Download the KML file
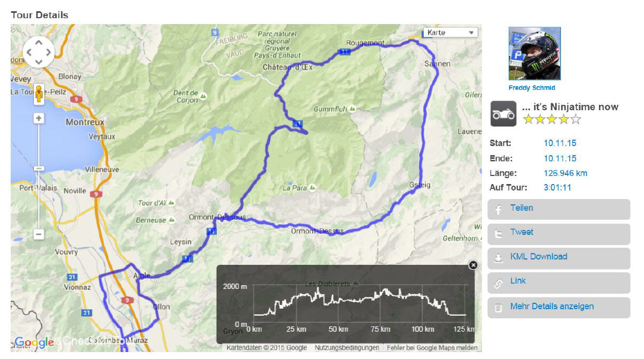 [x=558, y=258]
